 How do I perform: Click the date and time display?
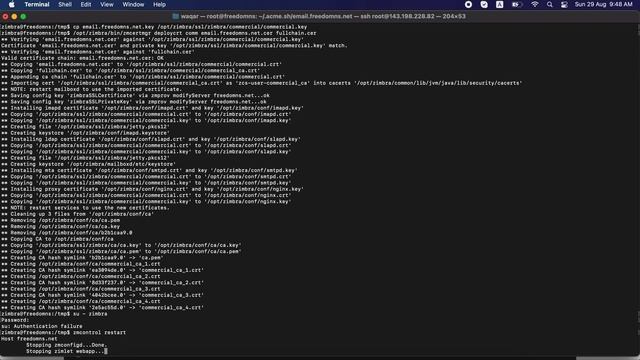603,4
